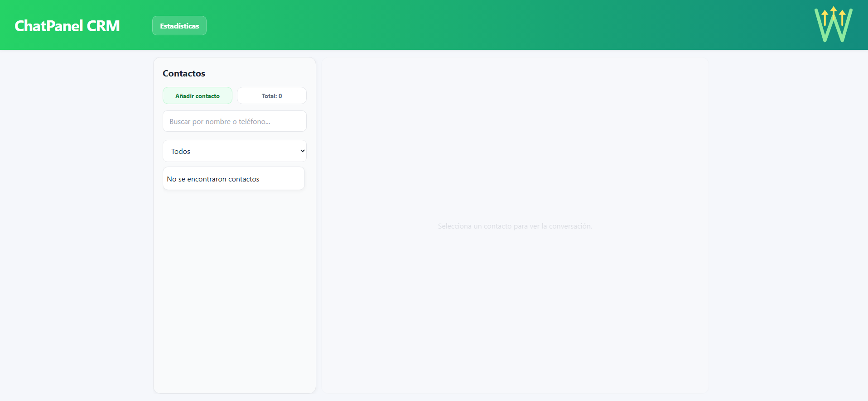
Task: Click the Contactos heading
Action: coord(184,73)
